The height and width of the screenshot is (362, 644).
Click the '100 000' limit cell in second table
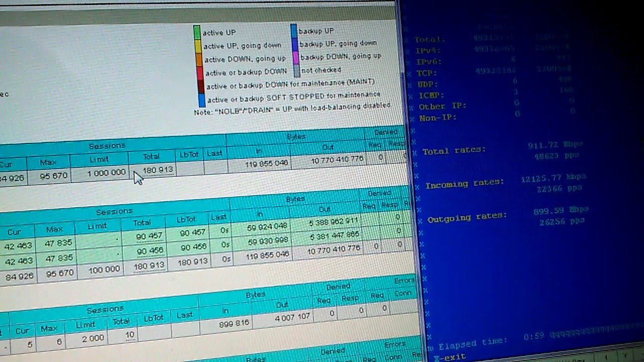tap(104, 269)
